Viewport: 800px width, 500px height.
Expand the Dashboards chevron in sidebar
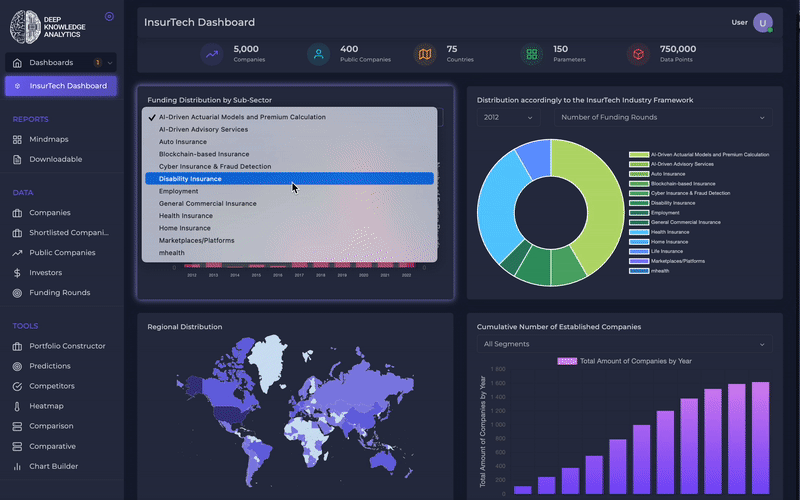[x=110, y=63]
